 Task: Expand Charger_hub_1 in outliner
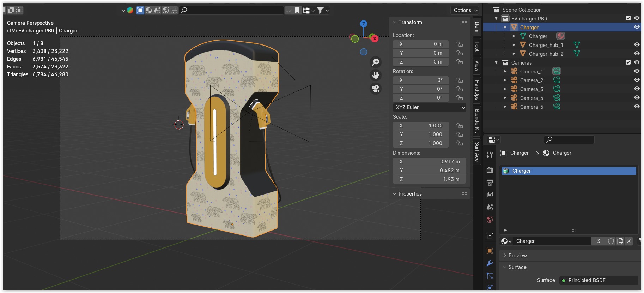514,45
